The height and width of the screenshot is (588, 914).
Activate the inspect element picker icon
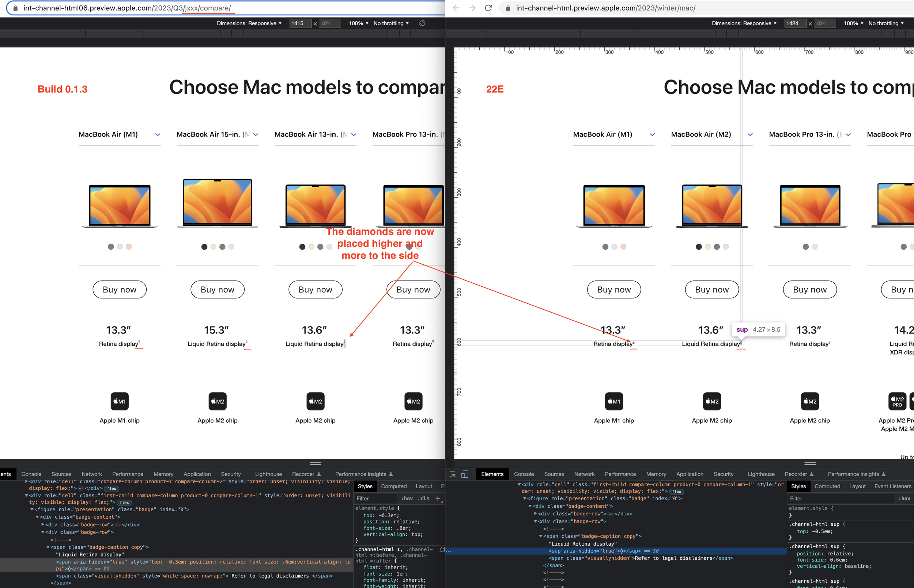click(x=452, y=474)
